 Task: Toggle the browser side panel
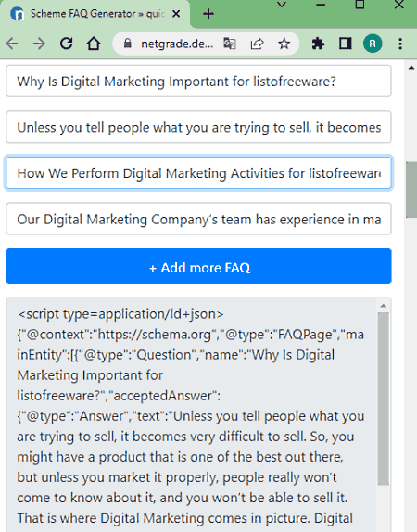click(345, 44)
